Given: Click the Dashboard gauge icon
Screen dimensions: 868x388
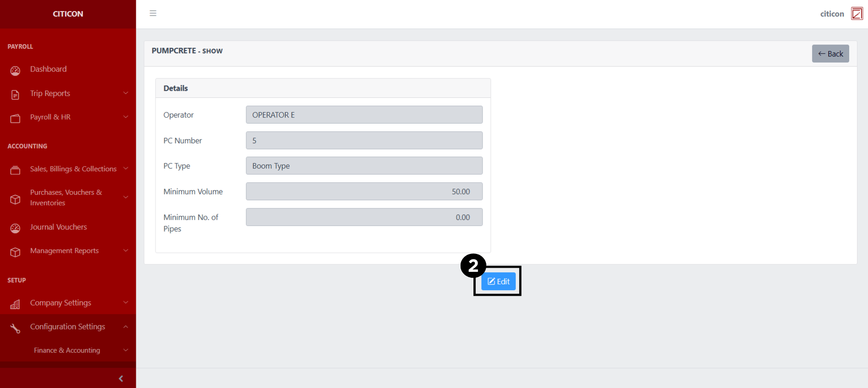Looking at the screenshot, I should pyautogui.click(x=15, y=70).
